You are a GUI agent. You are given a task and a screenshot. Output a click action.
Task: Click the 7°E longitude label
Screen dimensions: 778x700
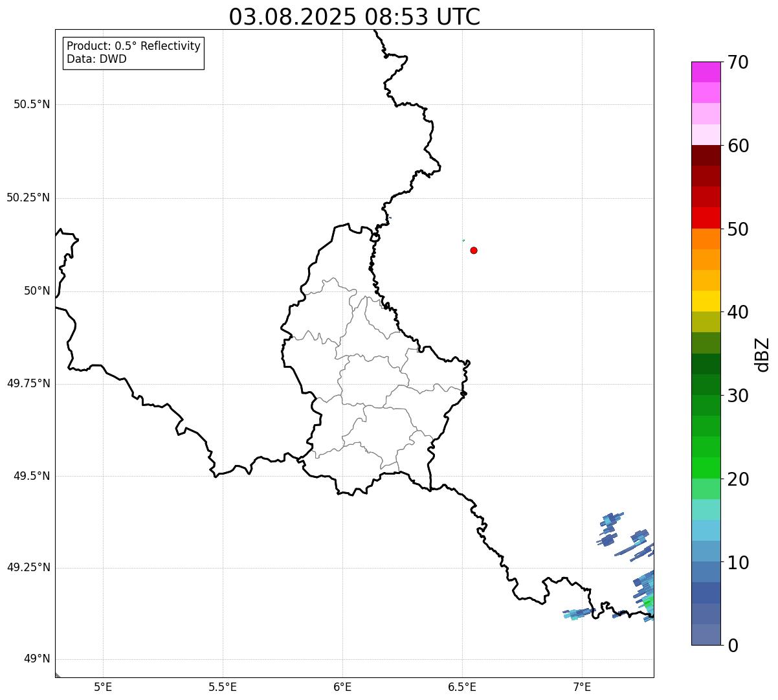[x=582, y=687]
